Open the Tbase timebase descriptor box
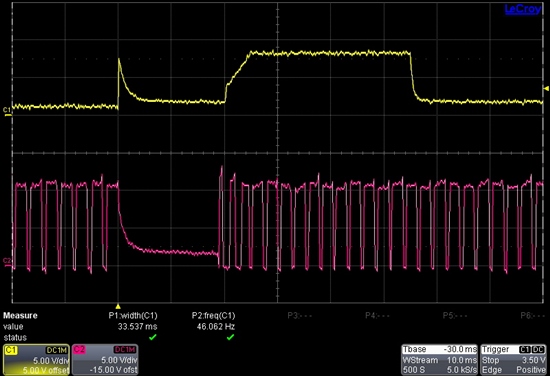Viewport: 550px width, 376px height. [440, 360]
